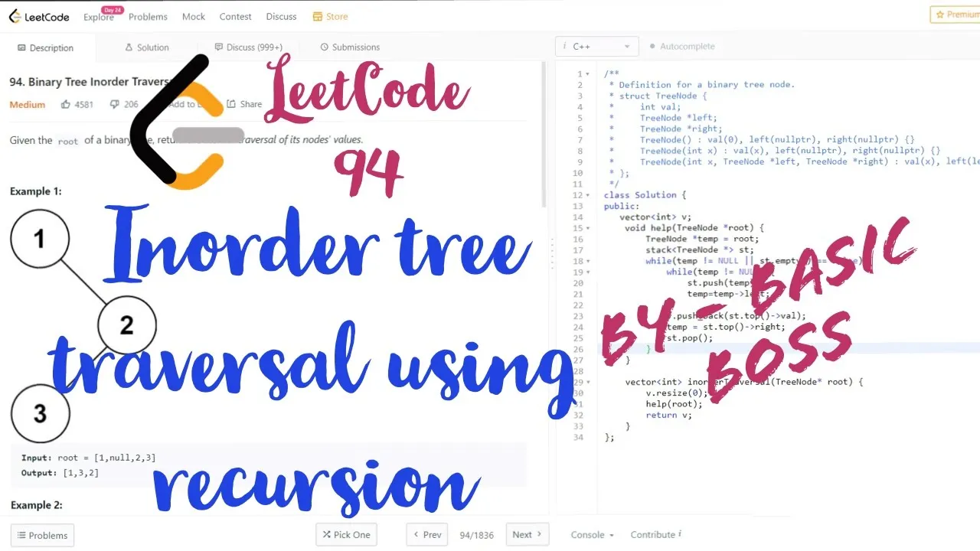980x551 pixels.
Task: Collapse class Solution at line 12
Action: 587,195
